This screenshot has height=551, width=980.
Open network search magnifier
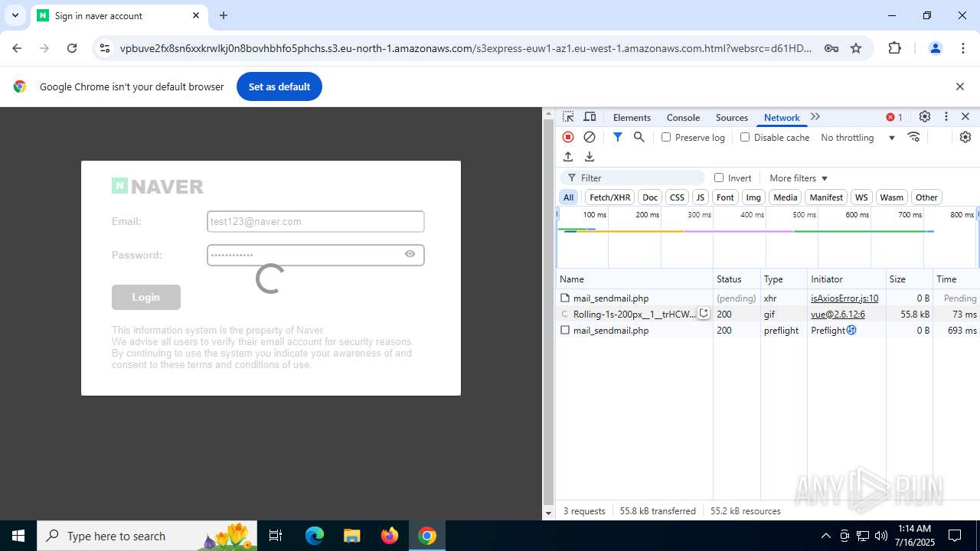tap(639, 137)
